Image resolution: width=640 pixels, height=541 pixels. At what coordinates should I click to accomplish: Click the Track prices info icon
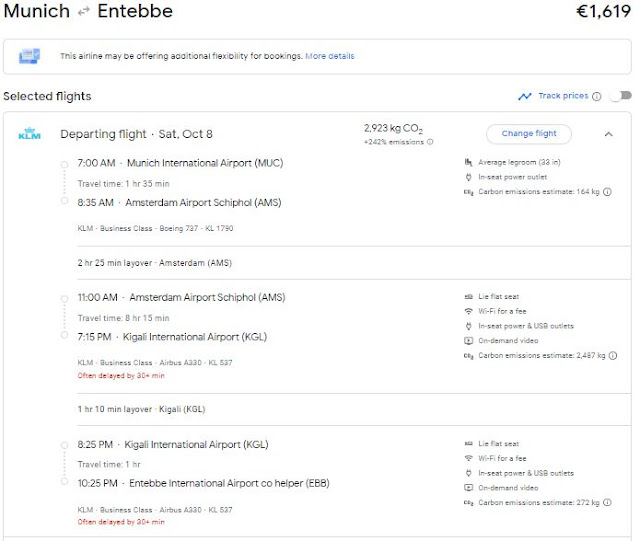point(596,96)
